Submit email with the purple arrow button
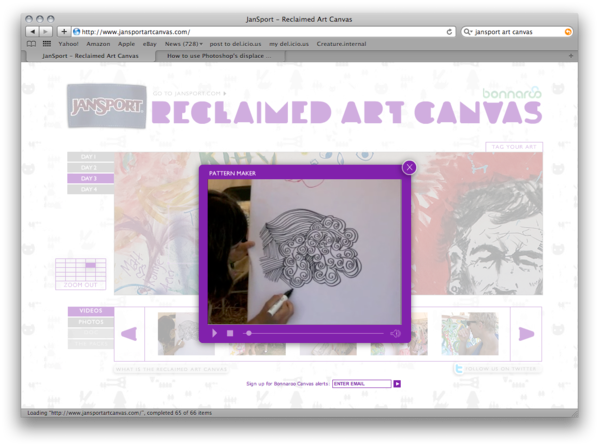599x446 pixels. point(397,384)
